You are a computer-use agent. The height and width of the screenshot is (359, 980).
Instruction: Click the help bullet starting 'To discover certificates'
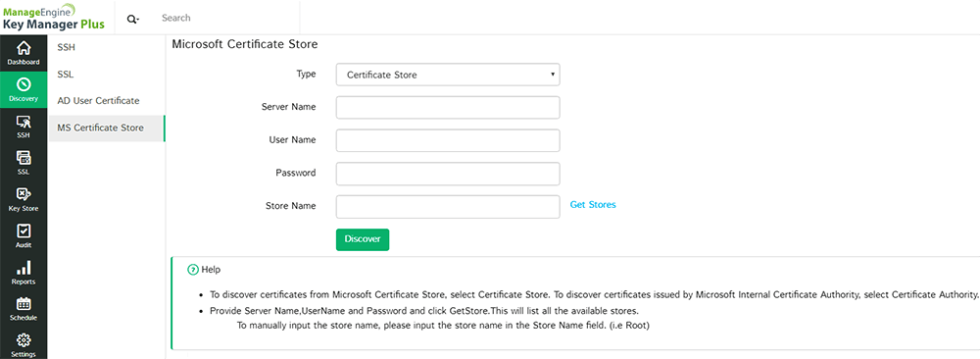(594, 294)
